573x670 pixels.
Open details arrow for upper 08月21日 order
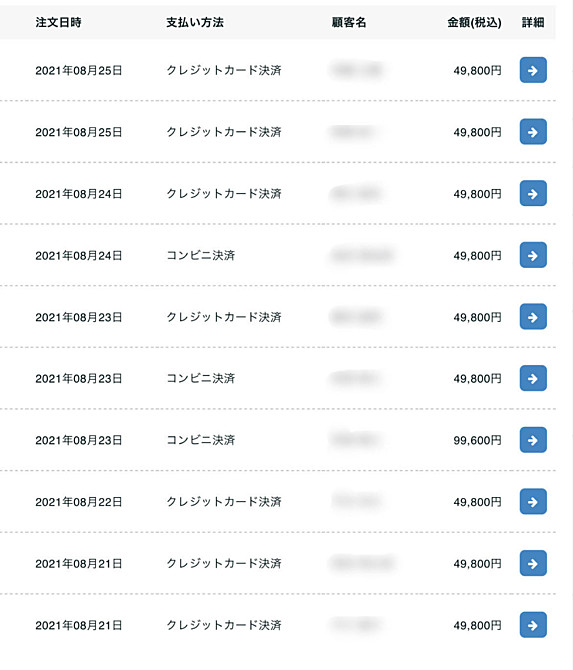pyautogui.click(x=533, y=563)
